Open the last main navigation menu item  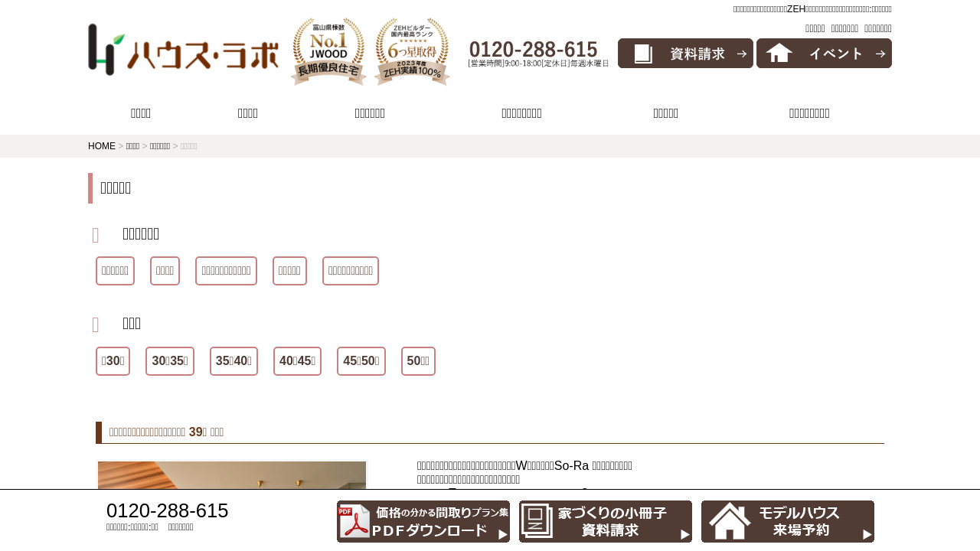pyautogui.click(x=809, y=113)
